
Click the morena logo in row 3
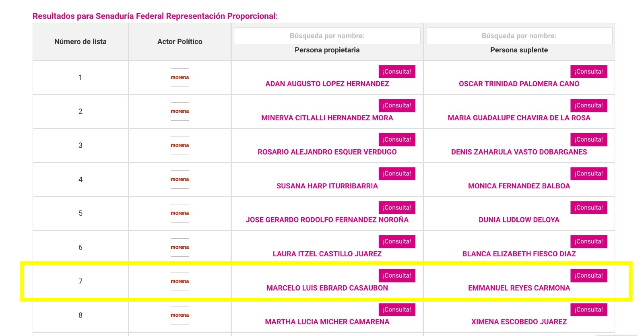[x=180, y=145]
